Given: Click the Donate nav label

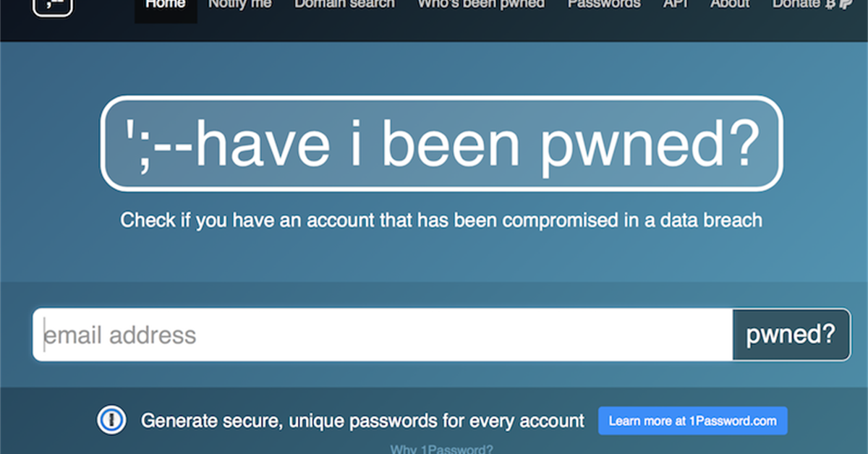Looking at the screenshot, I should (796, 4).
